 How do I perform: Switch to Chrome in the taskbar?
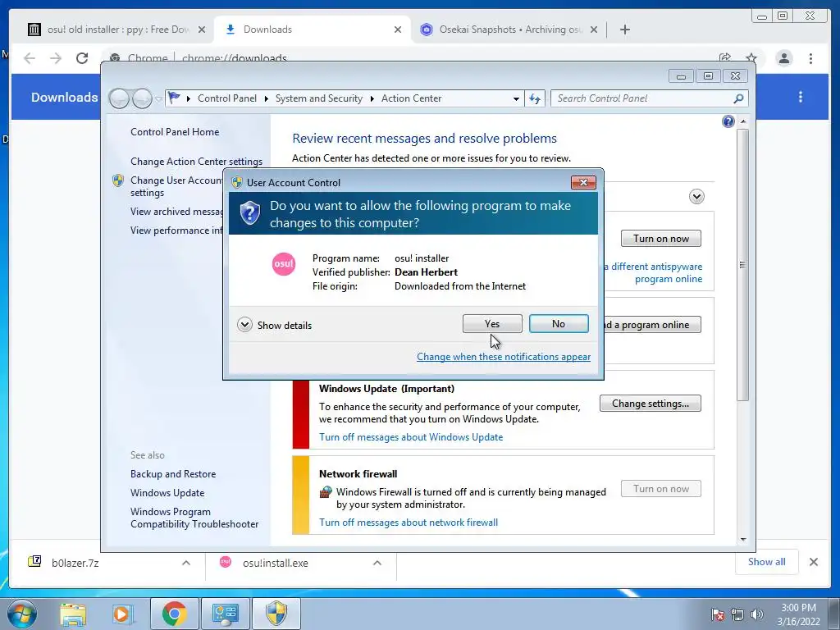(x=174, y=614)
